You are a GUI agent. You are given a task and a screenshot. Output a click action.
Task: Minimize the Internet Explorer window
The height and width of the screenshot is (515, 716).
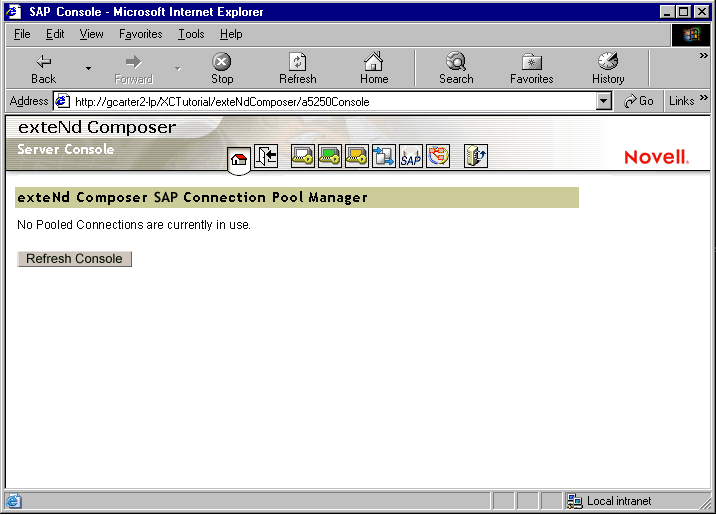click(x=668, y=11)
